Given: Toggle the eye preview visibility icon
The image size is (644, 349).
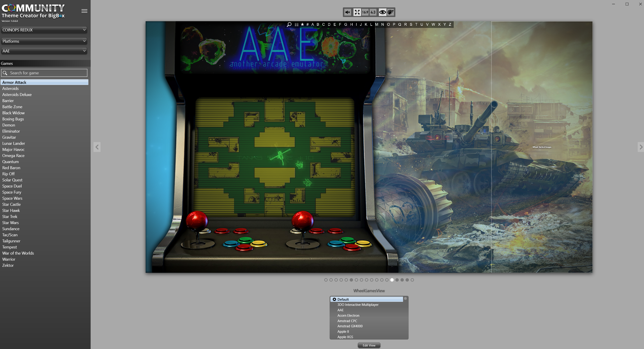Looking at the screenshot, I should 383,12.
